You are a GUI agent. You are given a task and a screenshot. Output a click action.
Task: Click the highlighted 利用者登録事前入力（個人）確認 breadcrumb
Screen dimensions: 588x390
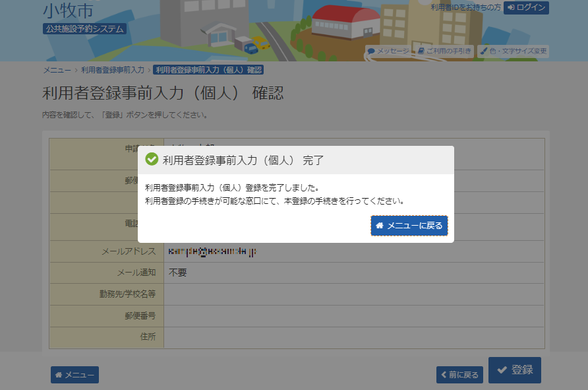[x=209, y=69]
